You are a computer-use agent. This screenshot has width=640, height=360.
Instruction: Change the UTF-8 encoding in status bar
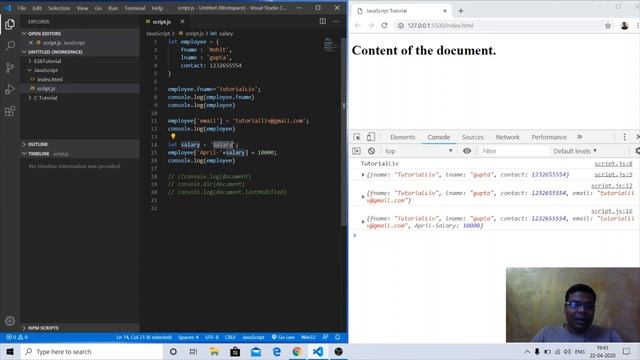click(211, 337)
